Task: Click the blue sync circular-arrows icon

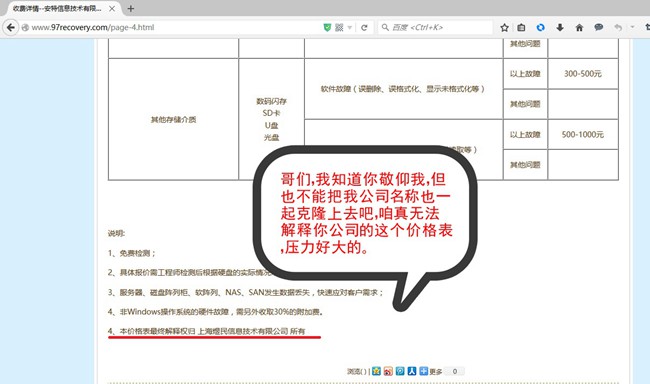Action: [540, 27]
